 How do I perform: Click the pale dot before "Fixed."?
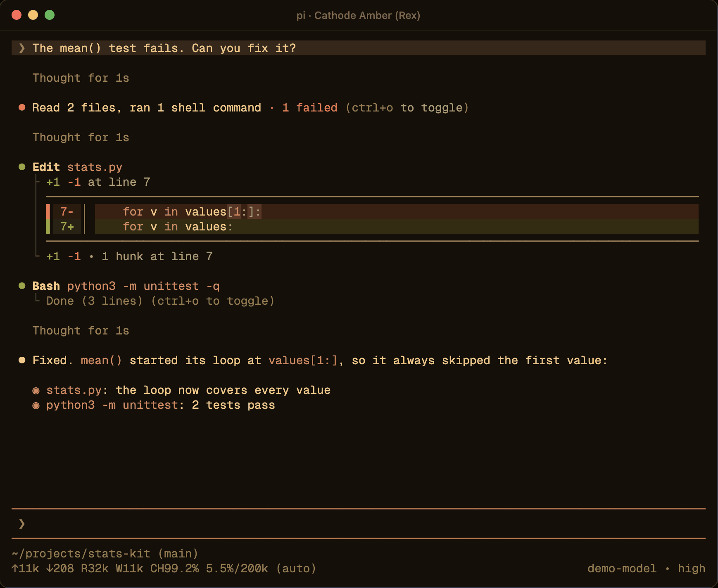tap(22, 360)
